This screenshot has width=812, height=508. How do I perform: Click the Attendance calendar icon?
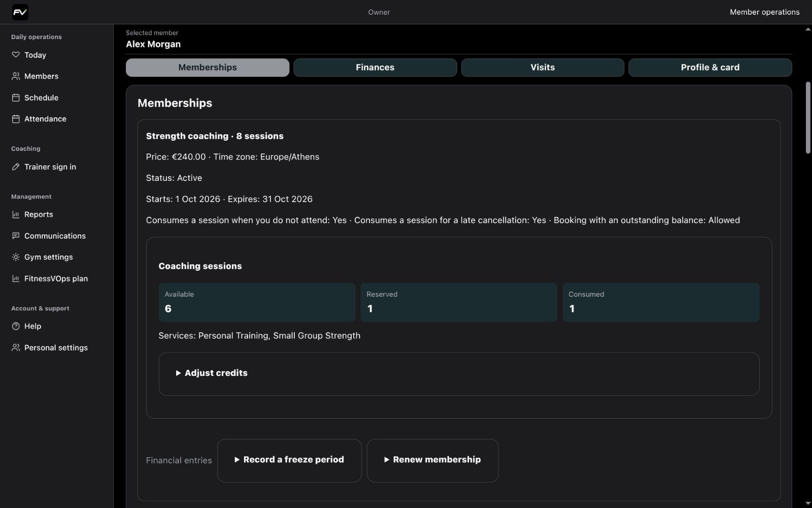tap(16, 119)
